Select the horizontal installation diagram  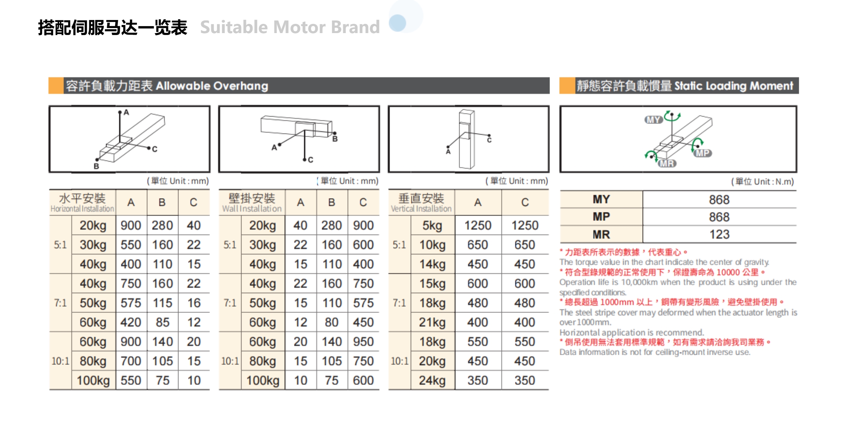[x=130, y=139]
